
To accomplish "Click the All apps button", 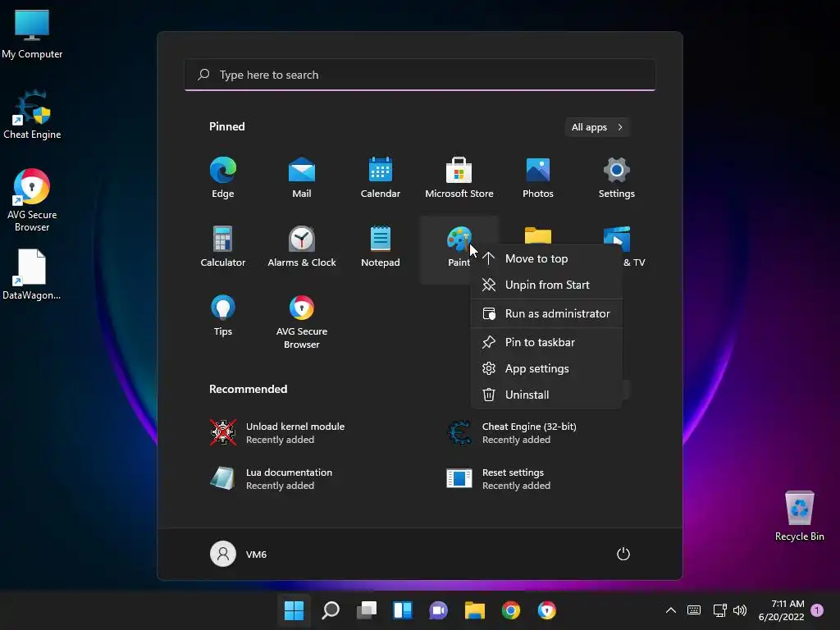I will (597, 127).
